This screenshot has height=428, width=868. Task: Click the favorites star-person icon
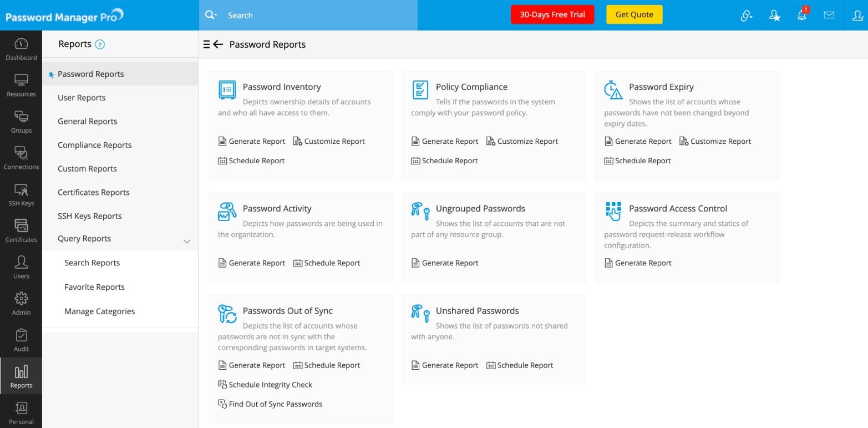(x=775, y=16)
